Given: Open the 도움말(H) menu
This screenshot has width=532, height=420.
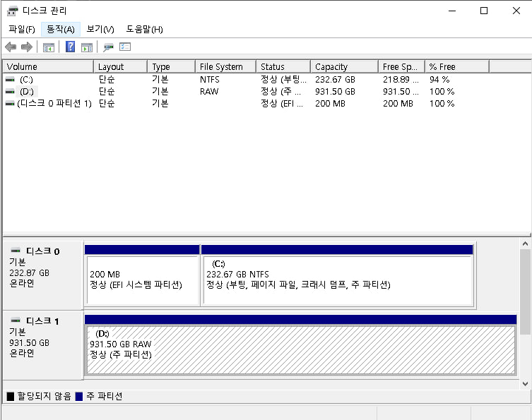Looking at the screenshot, I should [x=144, y=29].
